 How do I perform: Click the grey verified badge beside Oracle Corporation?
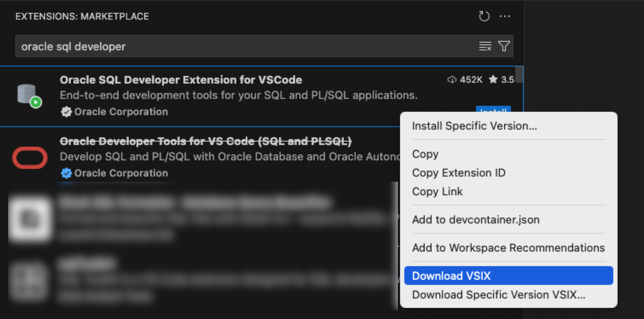[66, 112]
